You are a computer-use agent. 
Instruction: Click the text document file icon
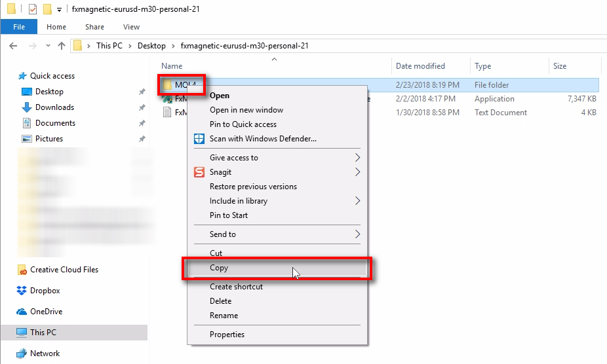(x=167, y=113)
